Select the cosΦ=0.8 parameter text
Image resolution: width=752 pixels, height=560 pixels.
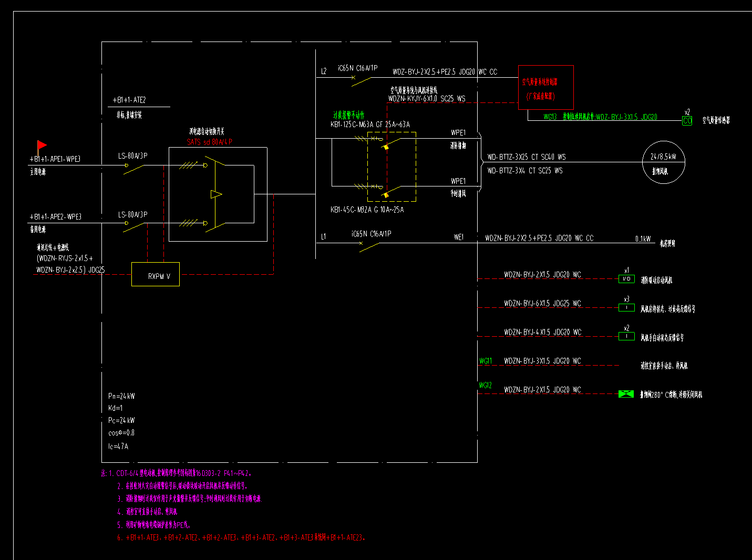tap(121, 433)
